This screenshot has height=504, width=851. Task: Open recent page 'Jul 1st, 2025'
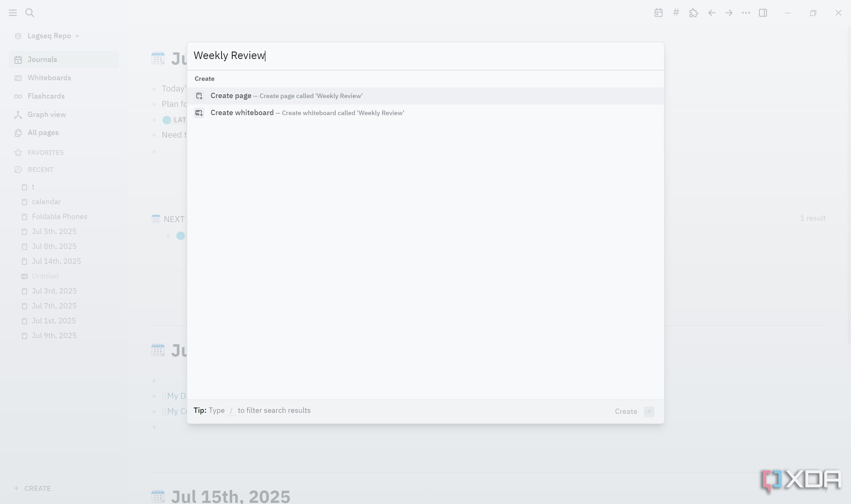point(54,321)
